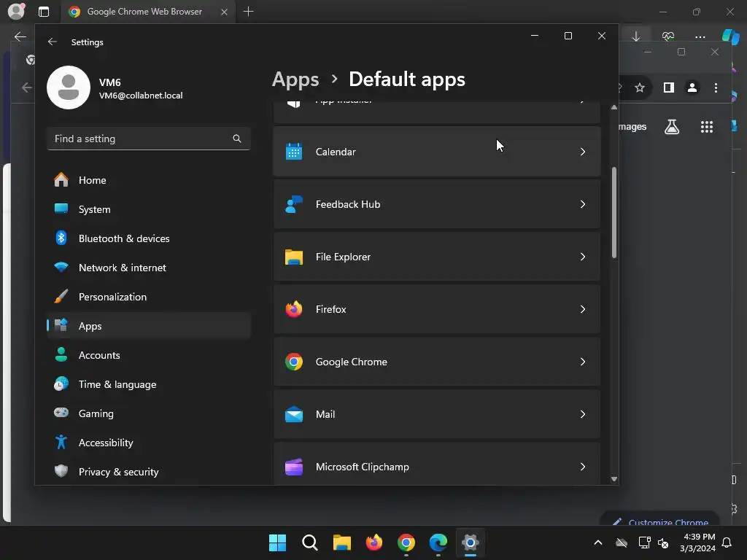Expand the Feedback Hub row chevron
This screenshot has width=747, height=560.
tap(583, 204)
